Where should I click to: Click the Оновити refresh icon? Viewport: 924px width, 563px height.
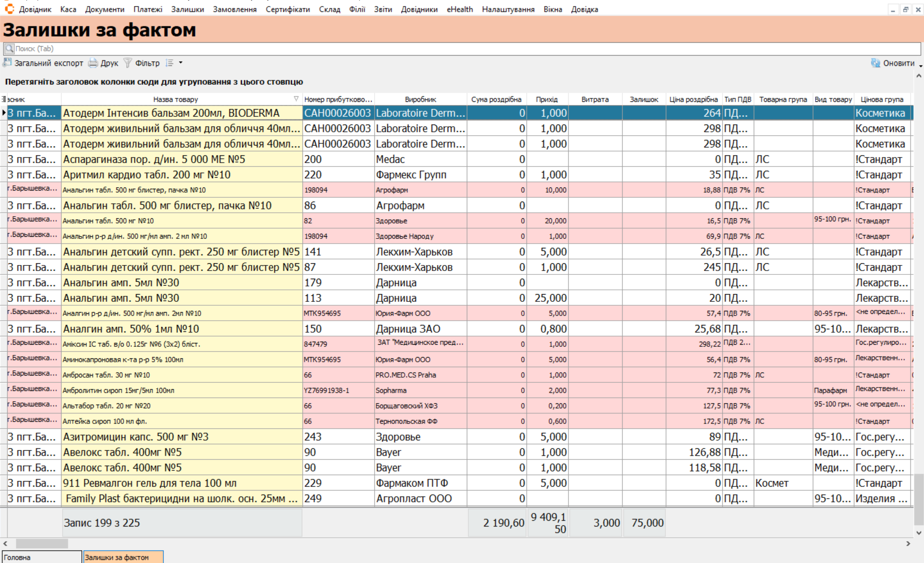pos(875,63)
